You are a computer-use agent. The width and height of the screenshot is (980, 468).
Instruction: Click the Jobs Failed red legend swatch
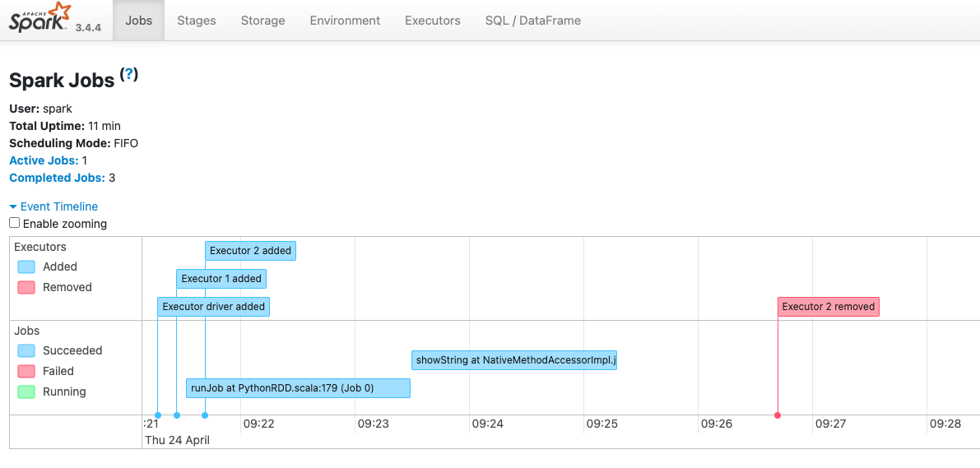(26, 371)
